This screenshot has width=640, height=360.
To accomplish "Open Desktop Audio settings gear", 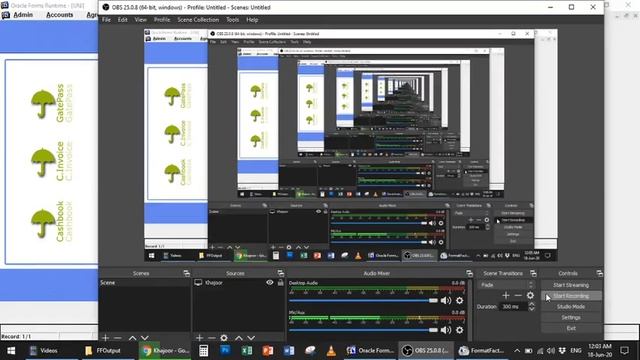I will (460, 300).
